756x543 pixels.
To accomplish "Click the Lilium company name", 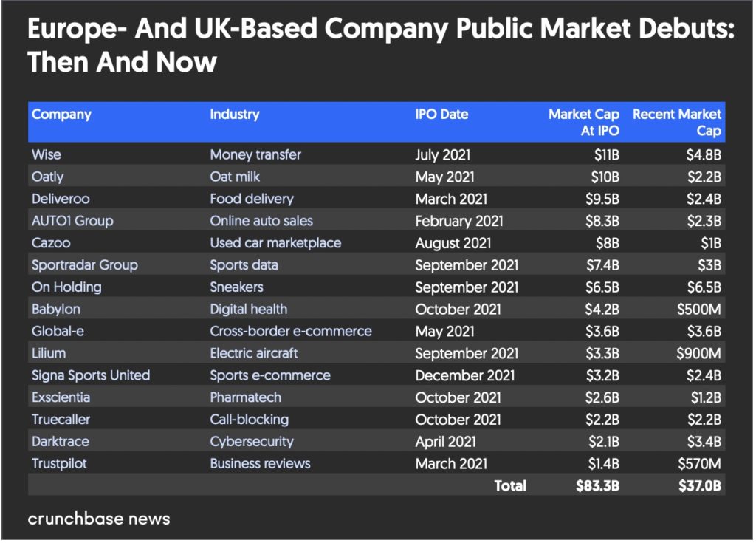I will pos(49,353).
